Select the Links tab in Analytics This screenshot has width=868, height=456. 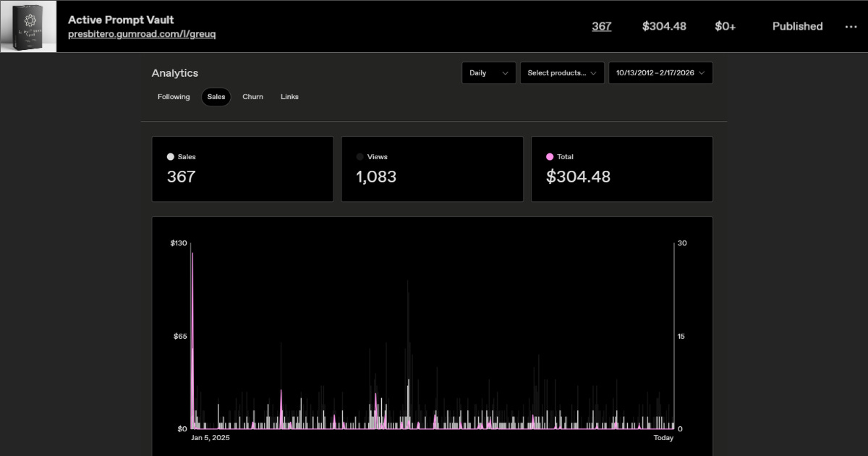[289, 96]
